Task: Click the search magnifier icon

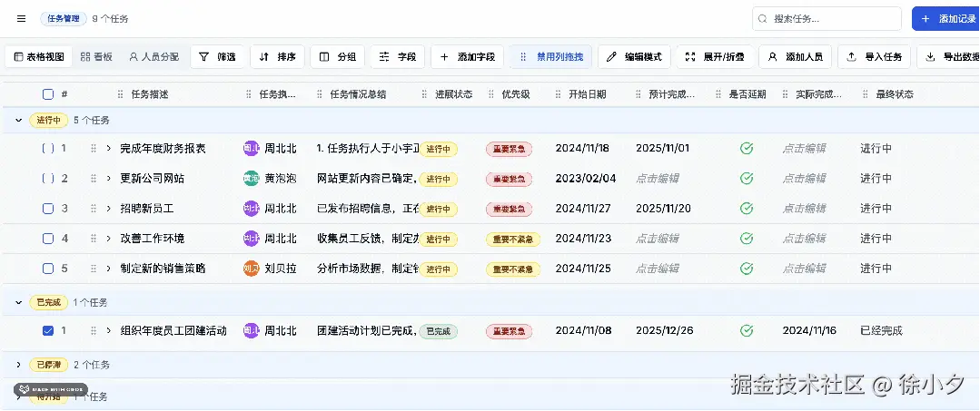Action: click(763, 19)
